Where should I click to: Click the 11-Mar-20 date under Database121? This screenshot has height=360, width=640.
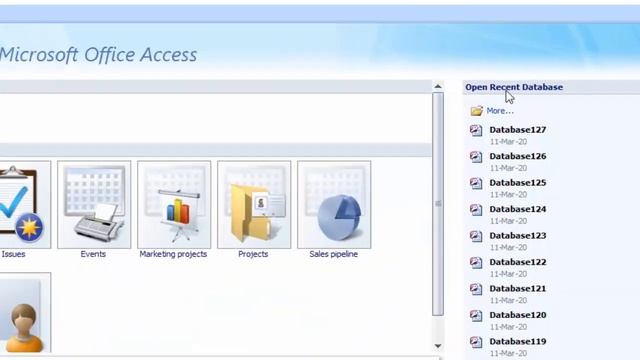pyautogui.click(x=508, y=300)
